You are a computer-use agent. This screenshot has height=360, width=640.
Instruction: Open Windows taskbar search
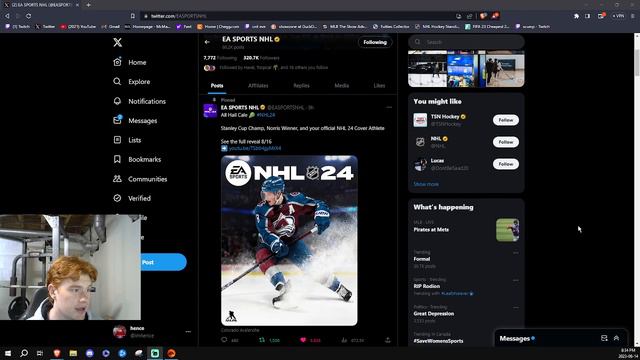point(24,353)
